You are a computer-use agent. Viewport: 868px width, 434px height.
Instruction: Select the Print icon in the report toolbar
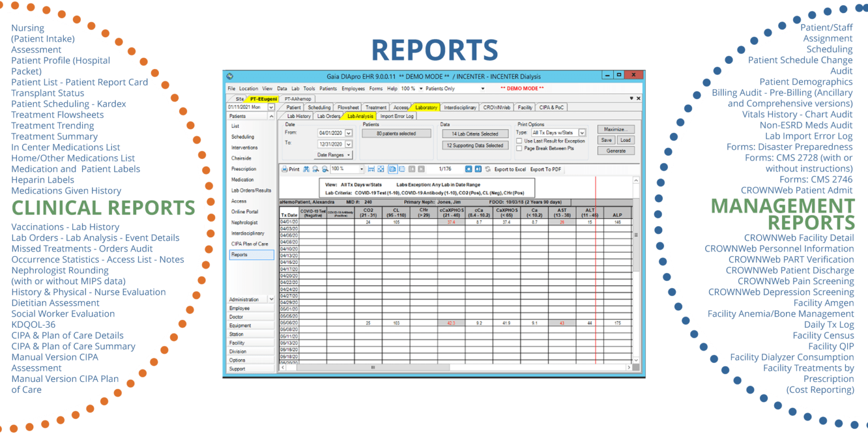tap(284, 170)
